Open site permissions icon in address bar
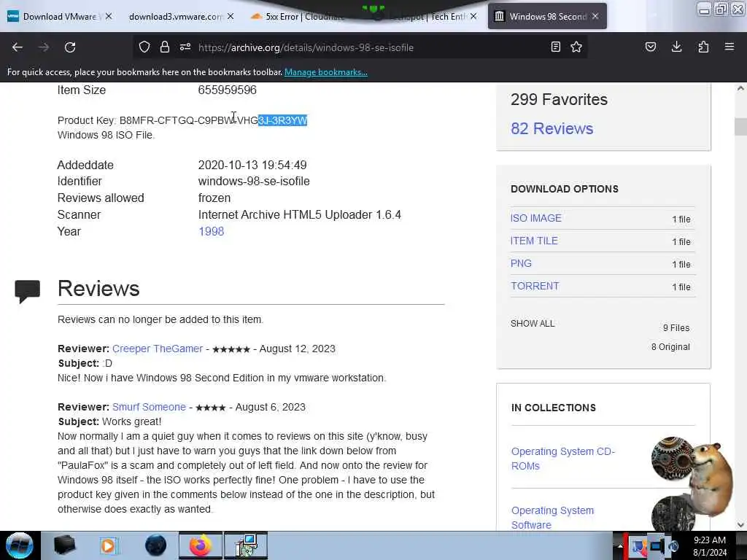This screenshot has height=560, width=747. [x=185, y=47]
